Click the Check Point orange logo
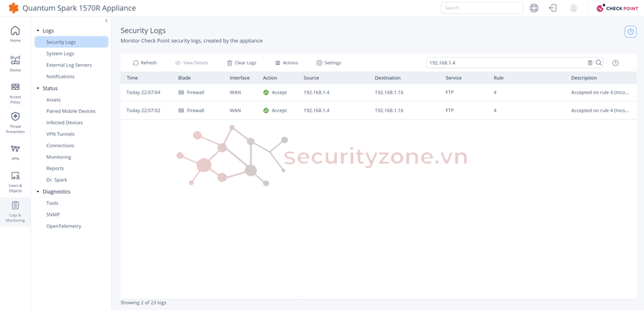Screen dimensions: 644x310 (14, 8)
